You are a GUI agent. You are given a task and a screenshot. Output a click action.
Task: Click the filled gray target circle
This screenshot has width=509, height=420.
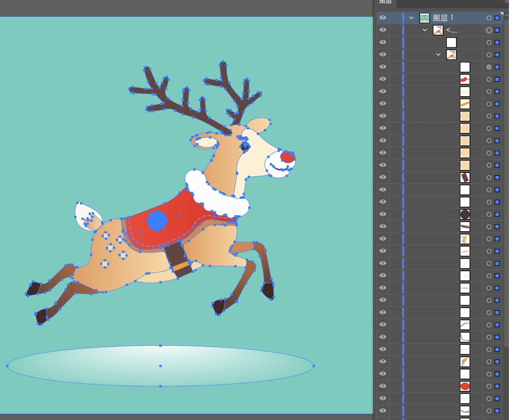coord(489,67)
